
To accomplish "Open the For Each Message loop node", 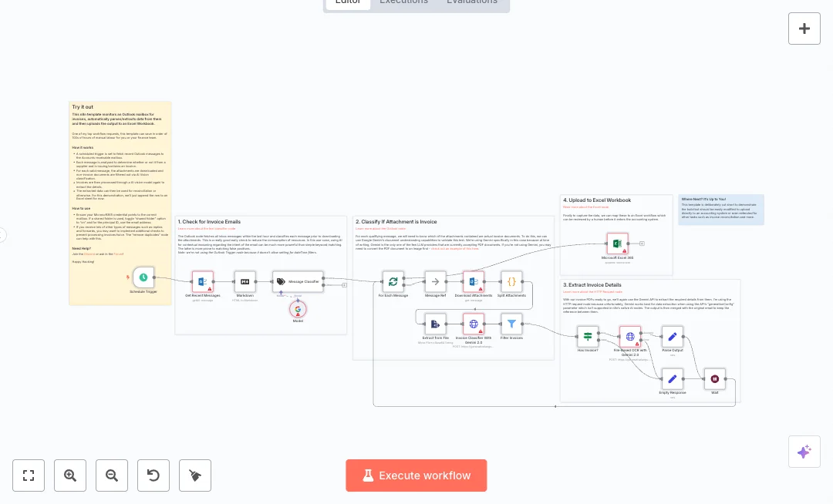I will point(393,281).
